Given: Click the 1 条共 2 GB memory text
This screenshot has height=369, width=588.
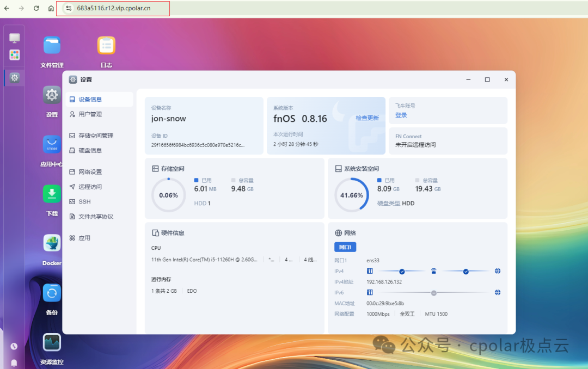Looking at the screenshot, I should click(x=164, y=291).
